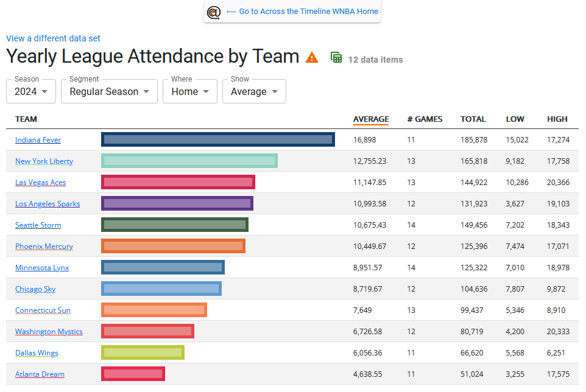
Task: Click the green data table icon
Action: coord(336,58)
